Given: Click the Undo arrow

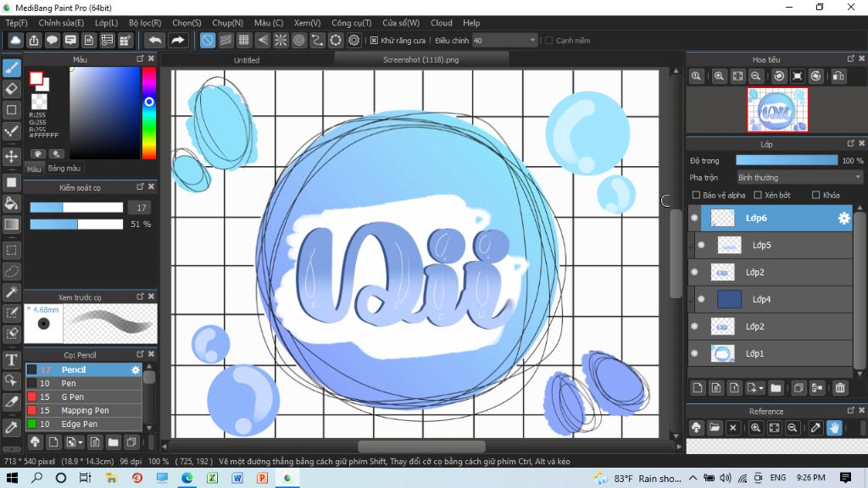Looking at the screenshot, I should (x=156, y=41).
